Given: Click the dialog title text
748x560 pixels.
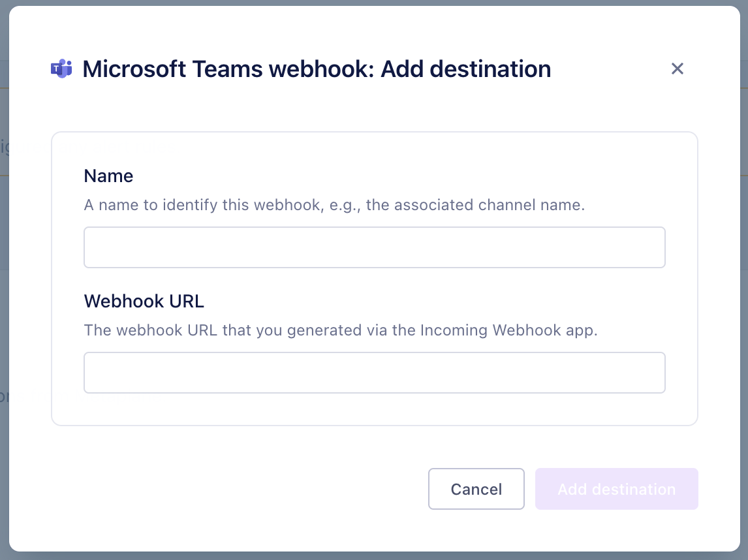Looking at the screenshot, I should (x=317, y=69).
